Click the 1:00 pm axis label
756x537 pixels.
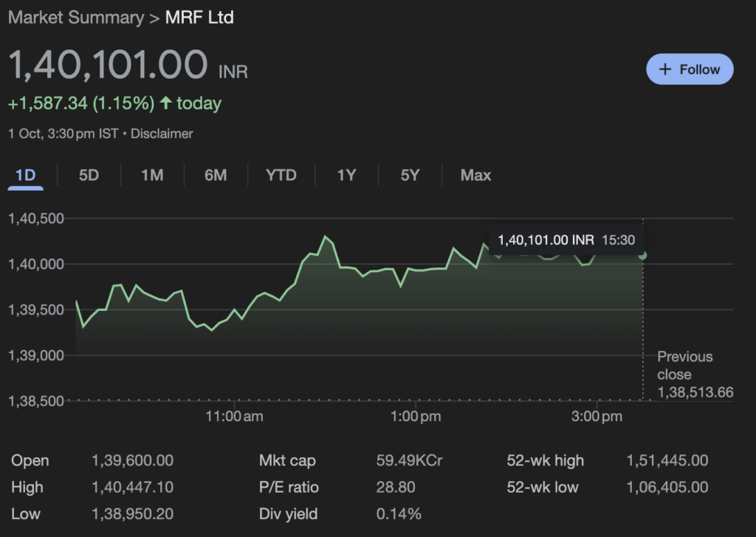(416, 417)
